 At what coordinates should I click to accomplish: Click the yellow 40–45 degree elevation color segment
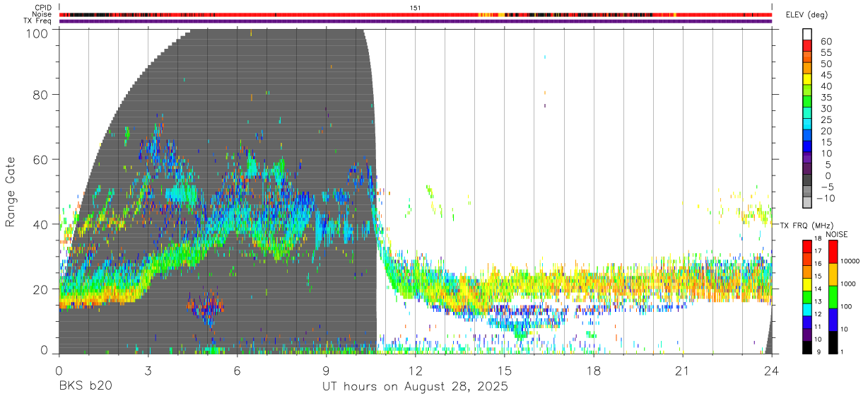click(807, 79)
